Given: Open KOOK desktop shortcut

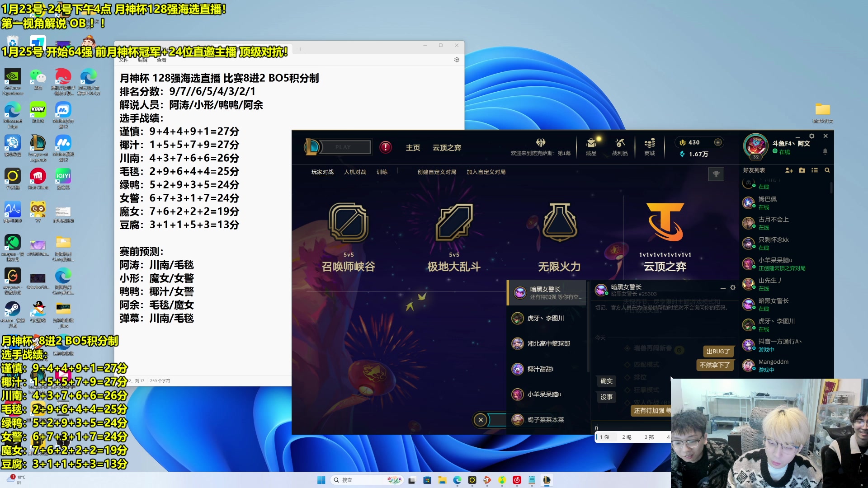Looking at the screenshot, I should pos(38,113).
